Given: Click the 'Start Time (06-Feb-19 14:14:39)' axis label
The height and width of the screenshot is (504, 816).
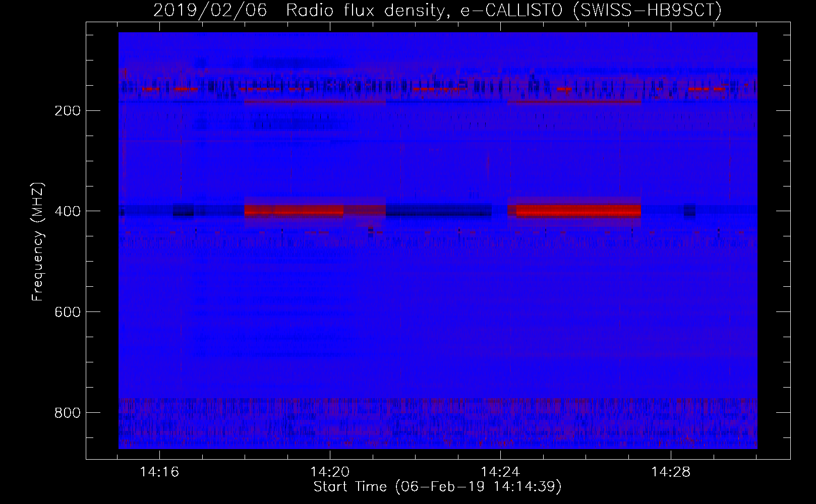Looking at the screenshot, I should (x=437, y=487).
